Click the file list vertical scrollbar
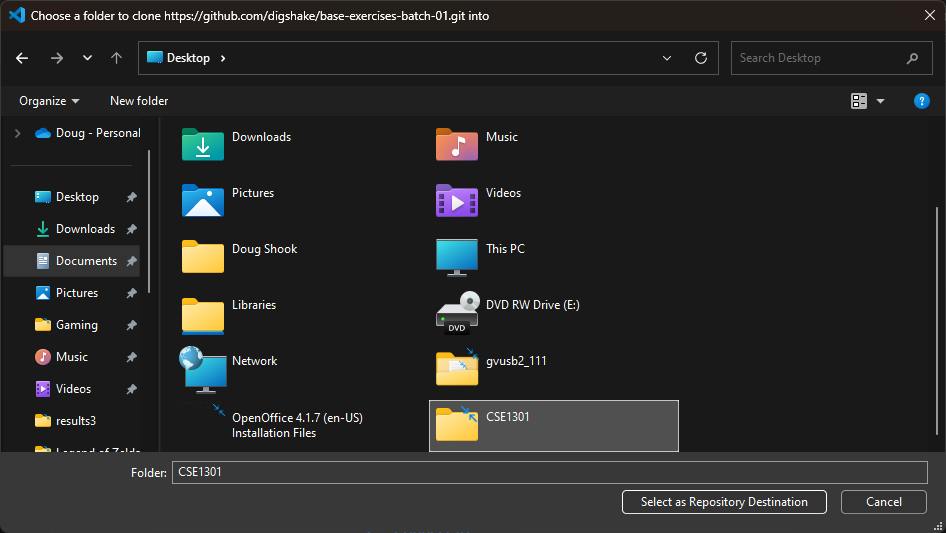The height and width of the screenshot is (533, 946). click(937, 320)
